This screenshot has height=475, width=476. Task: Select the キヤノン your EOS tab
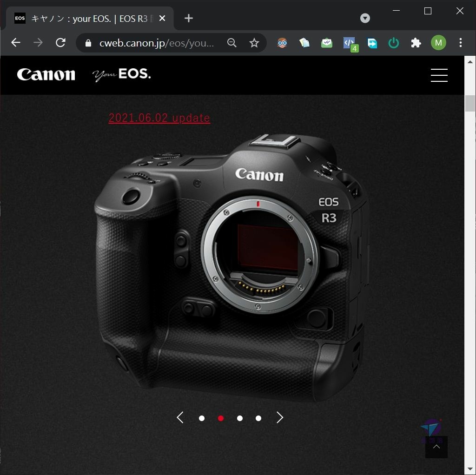click(90, 19)
